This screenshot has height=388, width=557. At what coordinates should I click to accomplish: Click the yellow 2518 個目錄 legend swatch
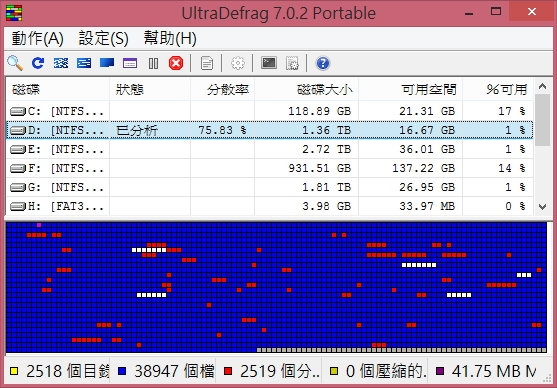(14, 371)
